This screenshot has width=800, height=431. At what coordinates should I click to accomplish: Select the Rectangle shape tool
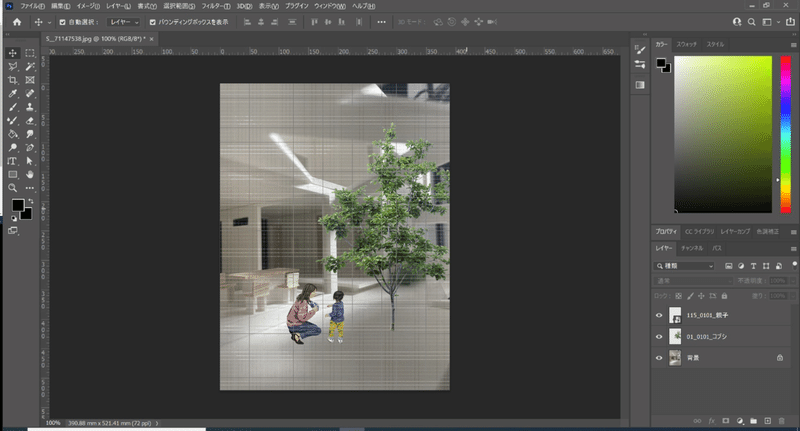(x=13, y=174)
